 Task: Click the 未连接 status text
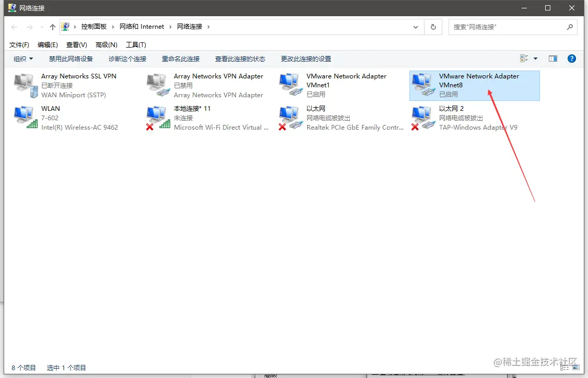183,118
